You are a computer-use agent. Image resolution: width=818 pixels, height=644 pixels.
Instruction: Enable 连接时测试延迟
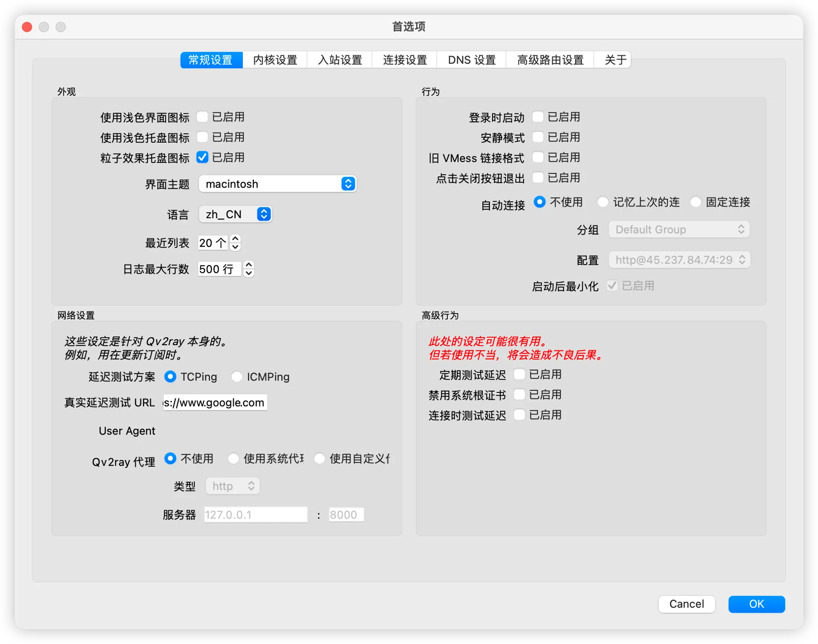[x=519, y=415]
